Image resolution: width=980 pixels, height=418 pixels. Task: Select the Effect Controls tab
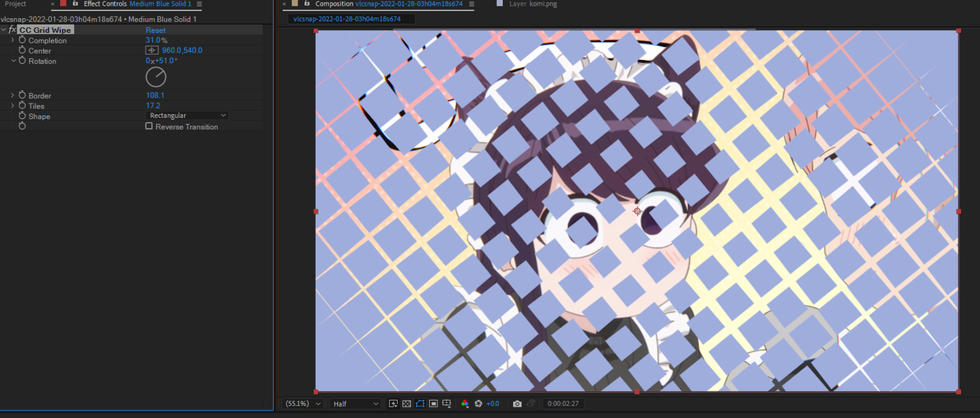tap(136, 4)
